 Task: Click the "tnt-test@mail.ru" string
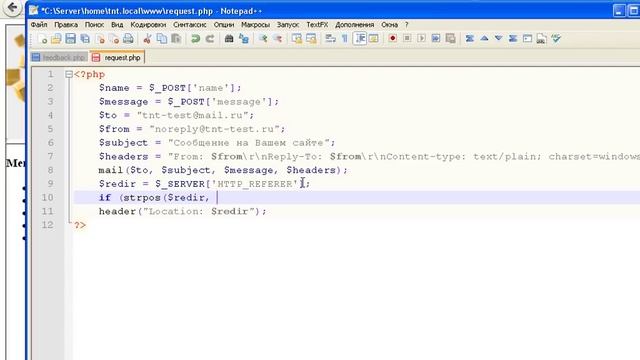pos(192,115)
